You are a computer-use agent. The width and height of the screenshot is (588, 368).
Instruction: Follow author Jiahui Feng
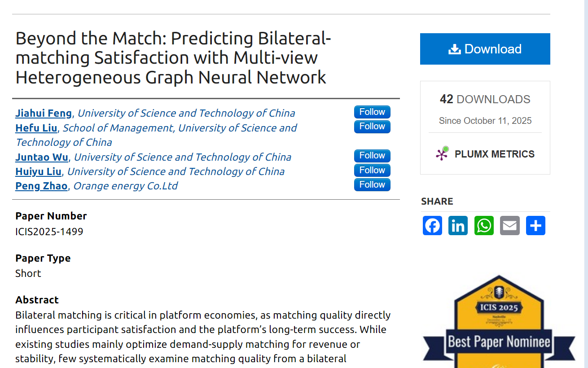point(372,112)
